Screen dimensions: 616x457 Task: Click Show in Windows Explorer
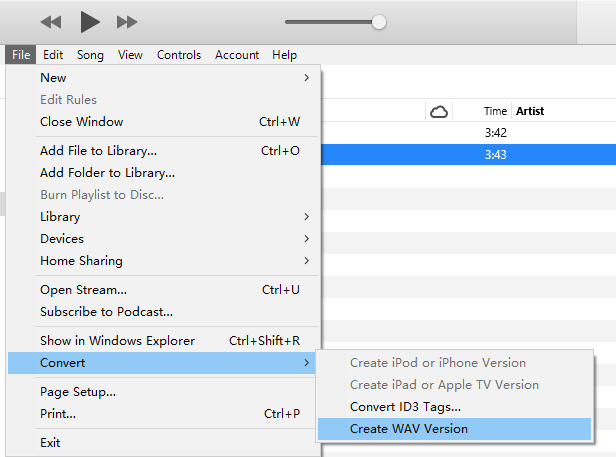pos(117,340)
